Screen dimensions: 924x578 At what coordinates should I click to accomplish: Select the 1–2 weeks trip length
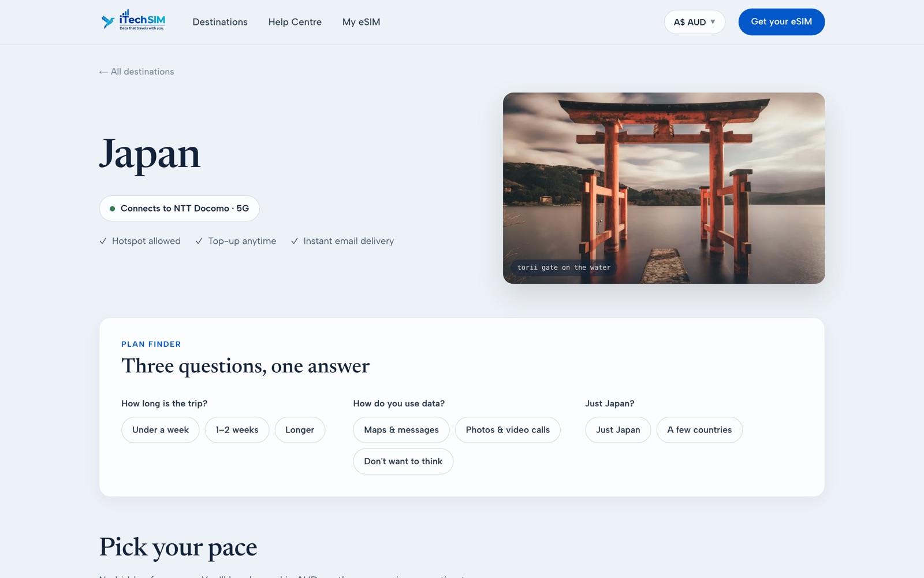tap(237, 430)
